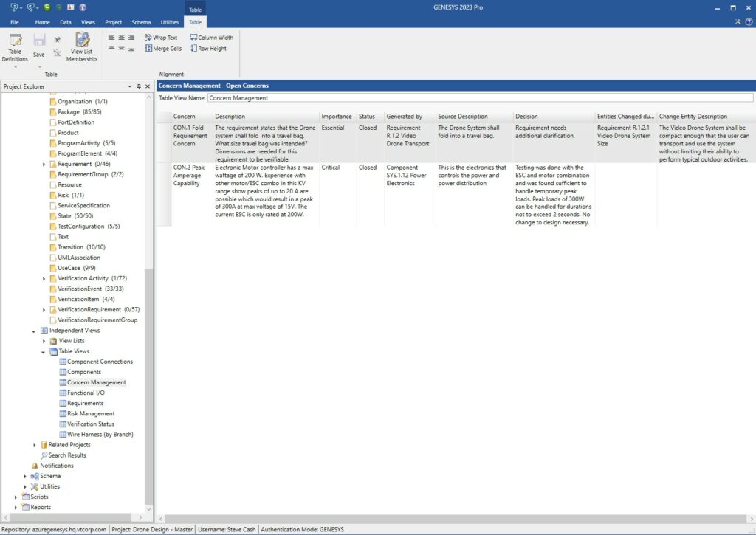Click the Merge Cells icon
The image size is (756, 535).
point(162,48)
